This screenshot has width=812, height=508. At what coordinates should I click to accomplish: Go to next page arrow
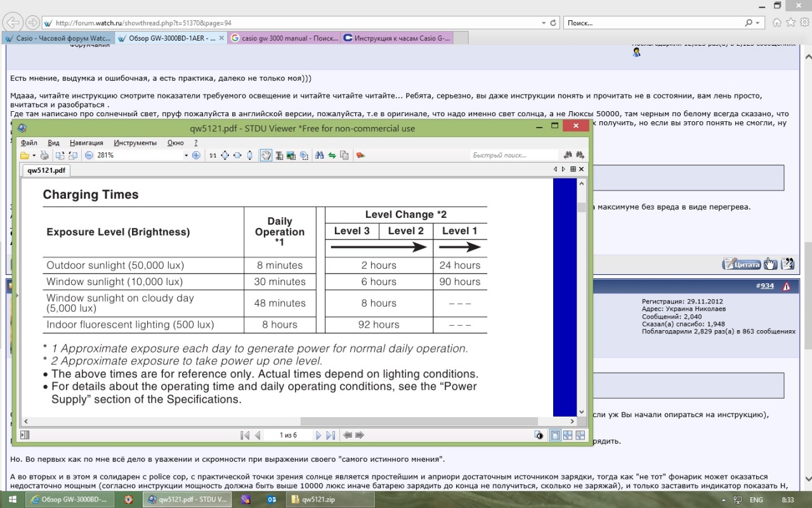318,435
